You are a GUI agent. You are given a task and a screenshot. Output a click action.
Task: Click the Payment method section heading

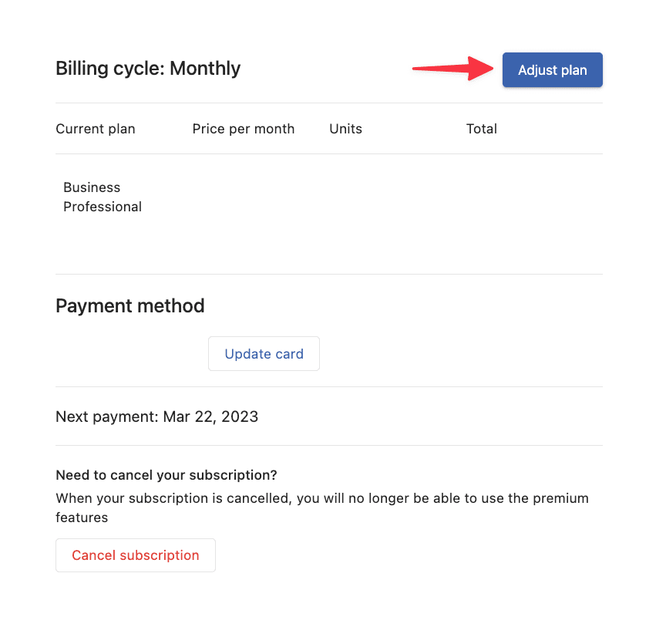tap(130, 306)
